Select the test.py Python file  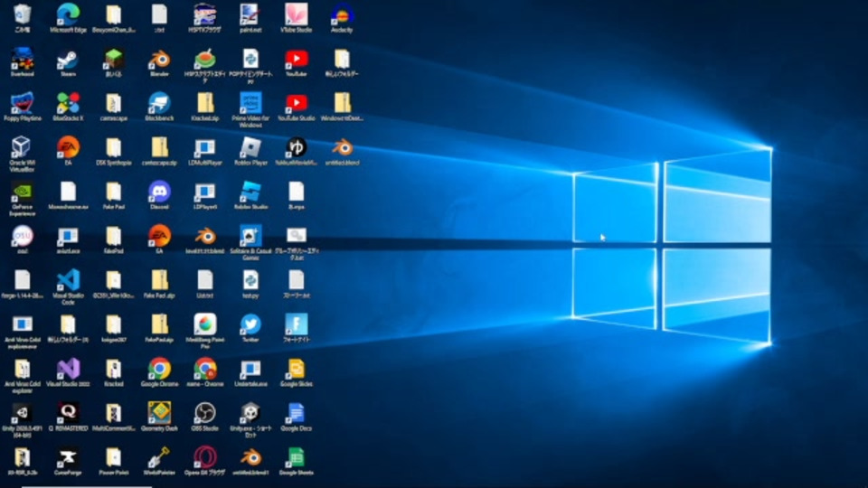(x=250, y=280)
